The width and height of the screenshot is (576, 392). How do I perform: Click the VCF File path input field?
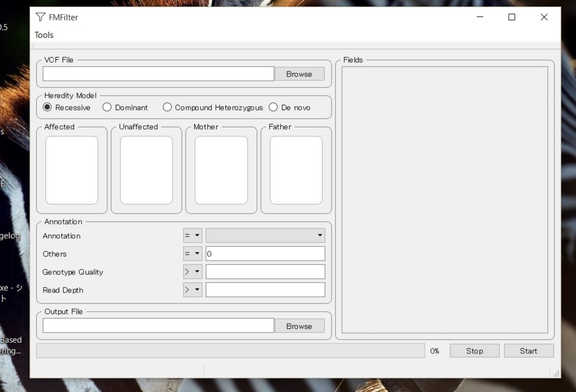pyautogui.click(x=158, y=74)
